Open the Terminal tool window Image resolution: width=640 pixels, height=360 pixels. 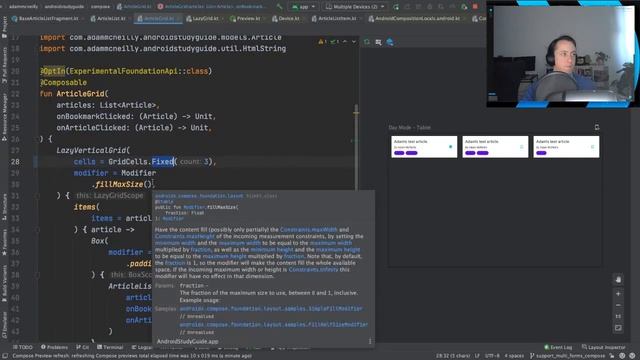click(110, 347)
